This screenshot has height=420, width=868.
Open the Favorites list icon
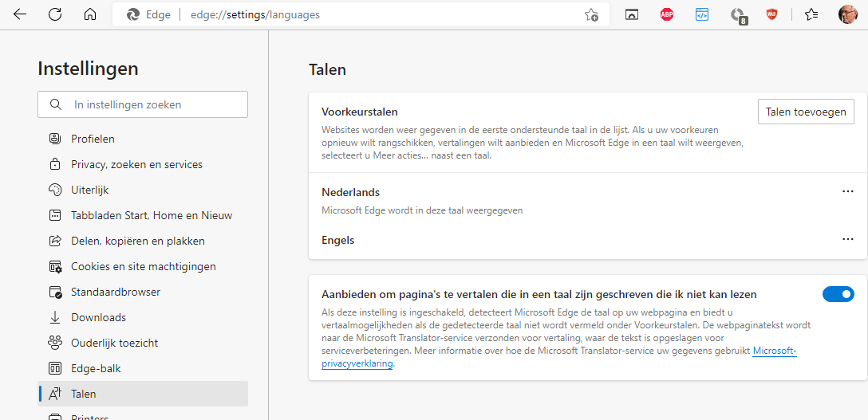[811, 15]
